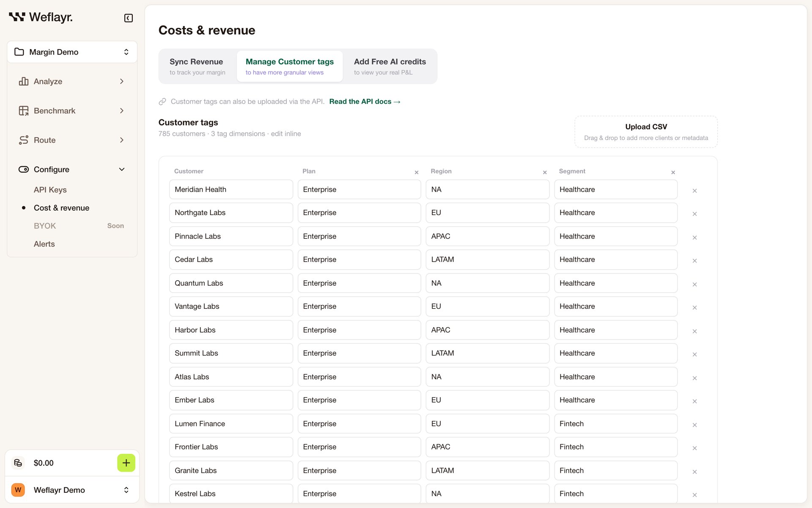The width and height of the screenshot is (812, 508).
Task: Remove the Plan tag column
Action: click(x=417, y=172)
